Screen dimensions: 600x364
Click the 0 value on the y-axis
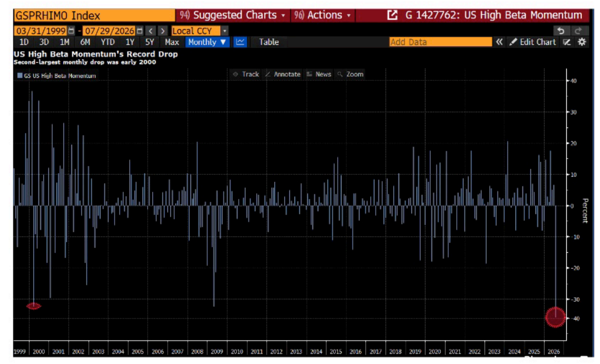(572, 206)
